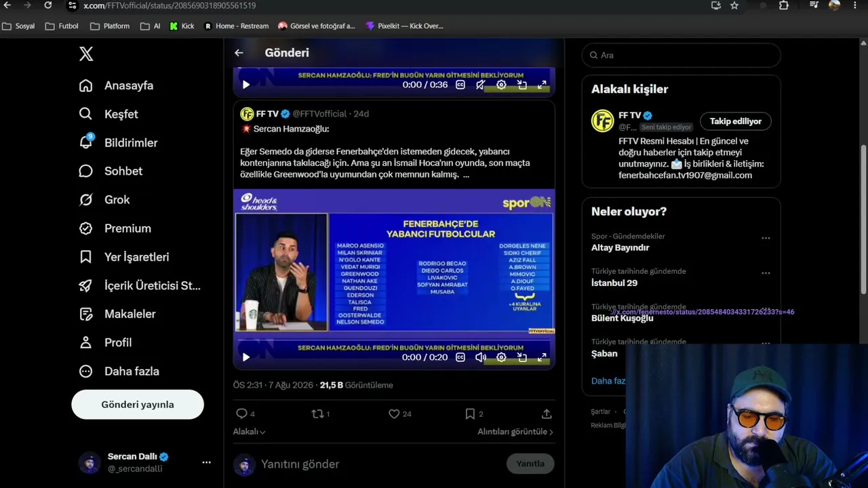868x488 pixels.
Task: Open options for İstanbul 29 trend
Action: pyautogui.click(x=766, y=273)
